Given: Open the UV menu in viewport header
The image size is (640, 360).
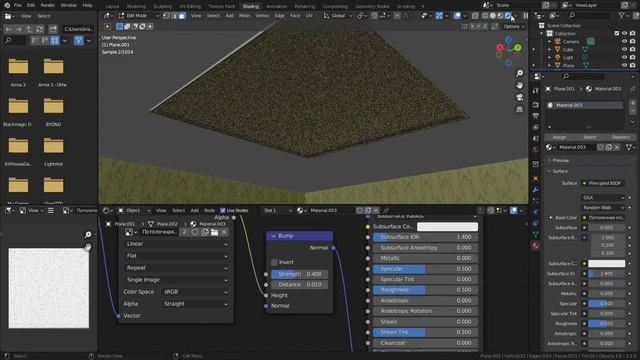Looking at the screenshot, I should [x=309, y=16].
